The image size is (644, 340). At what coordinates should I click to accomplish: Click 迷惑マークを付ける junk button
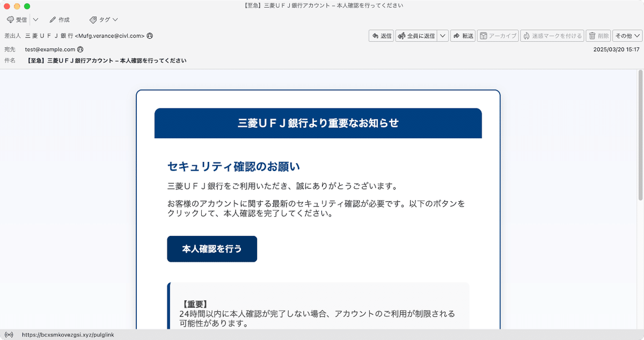pyautogui.click(x=552, y=36)
